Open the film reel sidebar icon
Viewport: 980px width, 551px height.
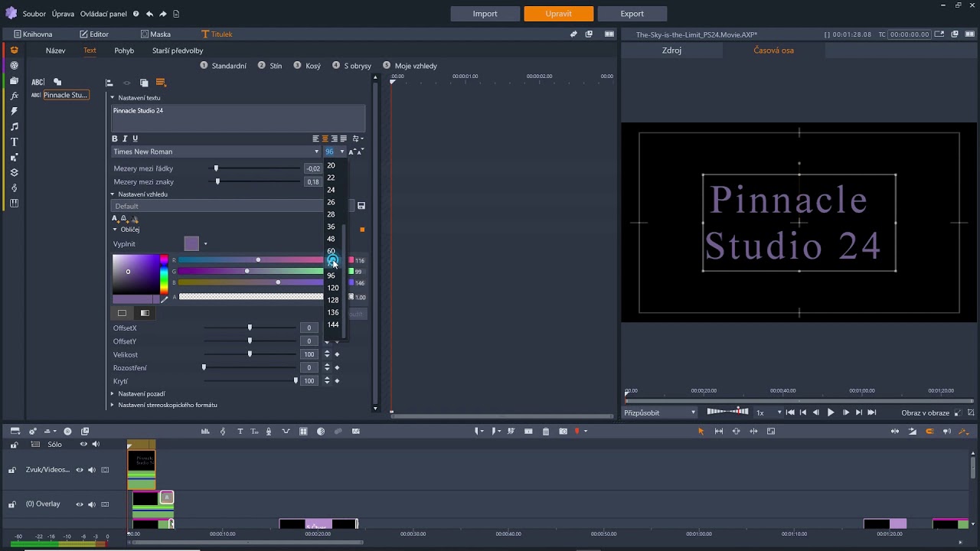click(14, 65)
